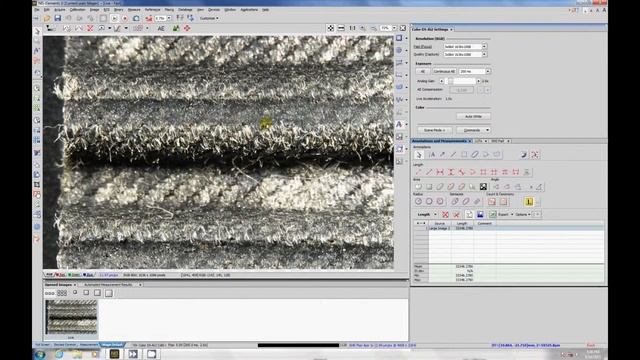
Task: Click the Length column header
Action: pos(462,224)
